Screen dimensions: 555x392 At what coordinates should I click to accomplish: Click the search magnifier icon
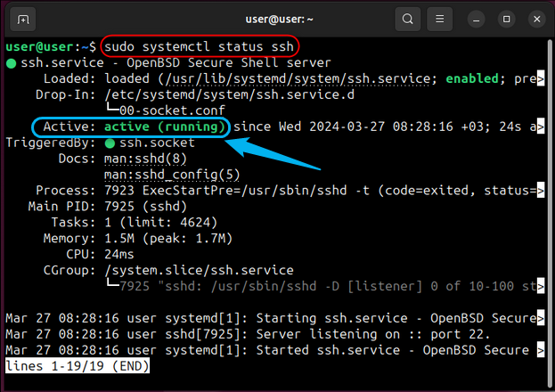(x=407, y=19)
